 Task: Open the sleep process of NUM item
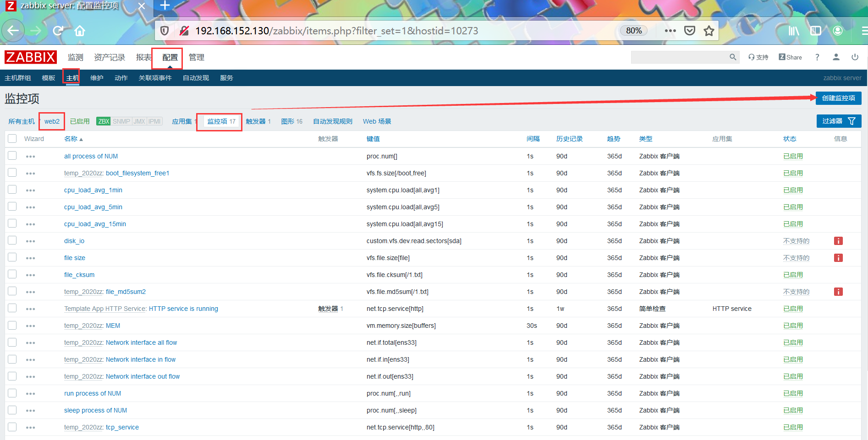point(95,410)
